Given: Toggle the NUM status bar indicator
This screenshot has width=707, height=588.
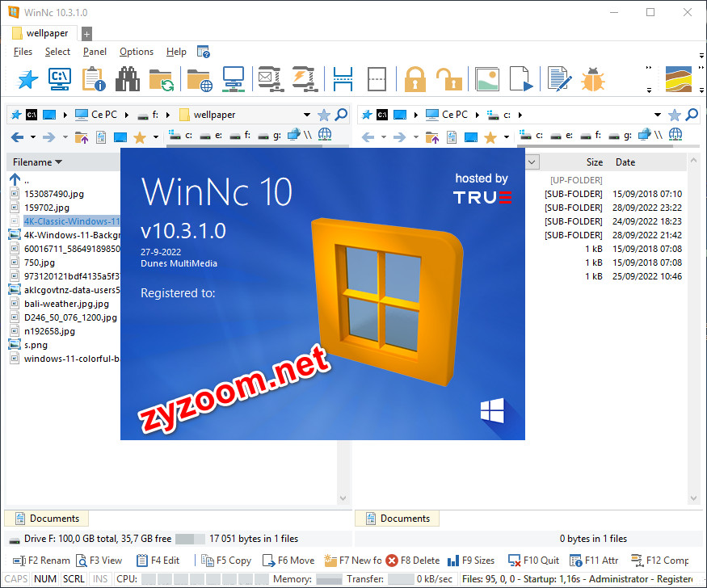Looking at the screenshot, I should tap(45, 578).
